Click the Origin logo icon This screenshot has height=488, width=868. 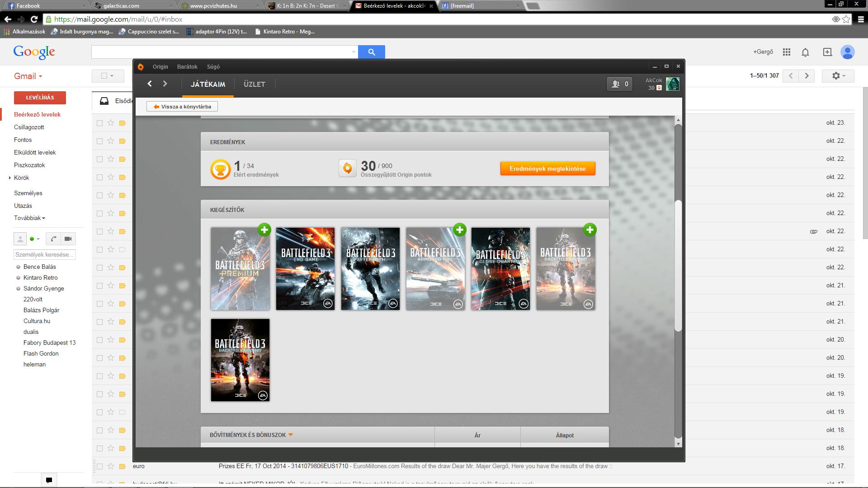coord(141,67)
